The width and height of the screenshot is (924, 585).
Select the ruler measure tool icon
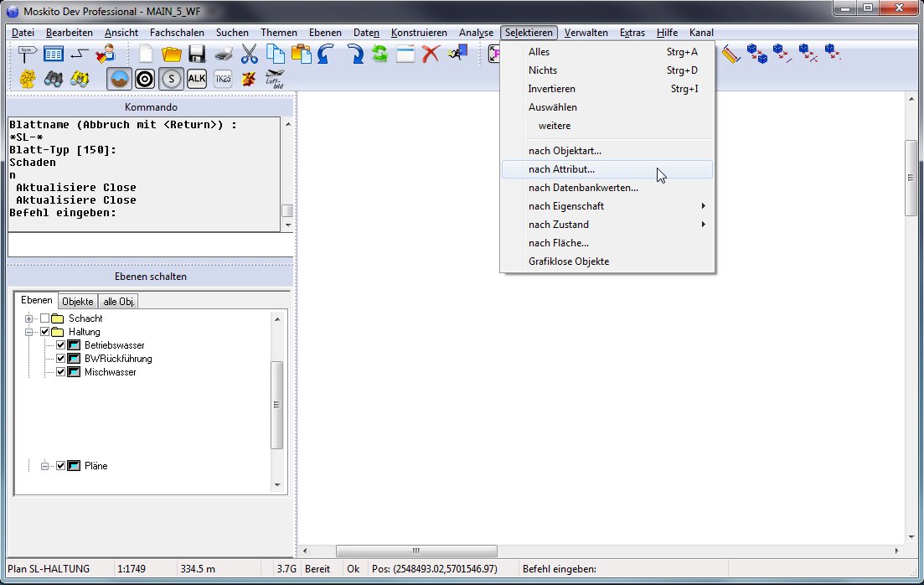point(730,54)
